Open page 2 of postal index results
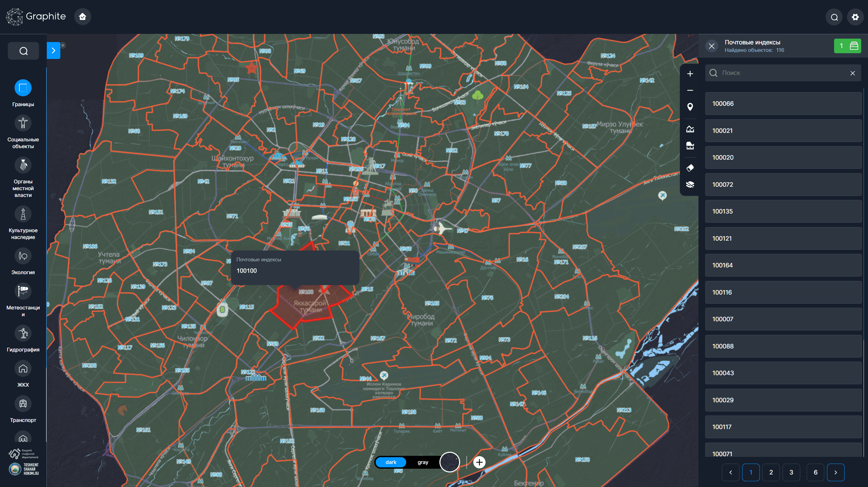This screenshot has height=487, width=868. pyautogui.click(x=771, y=472)
